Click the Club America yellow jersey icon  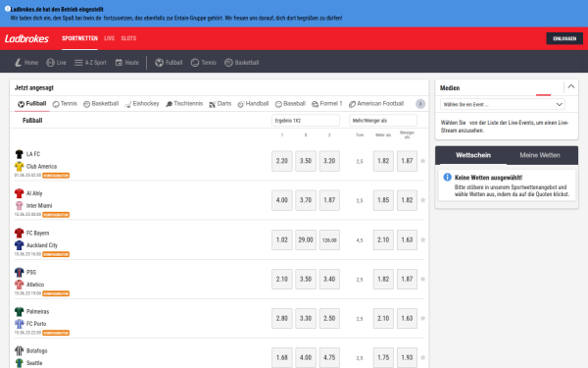point(20,167)
